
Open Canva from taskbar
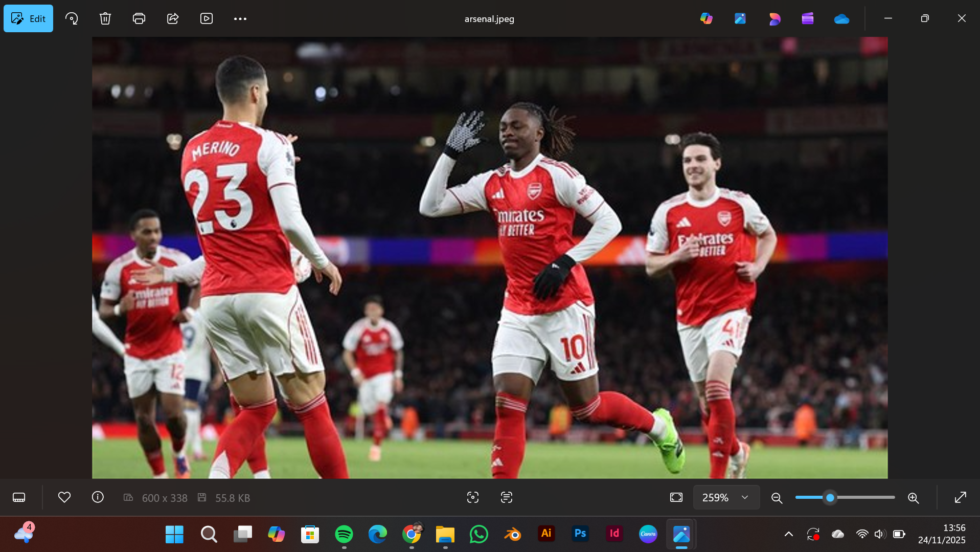coord(648,534)
